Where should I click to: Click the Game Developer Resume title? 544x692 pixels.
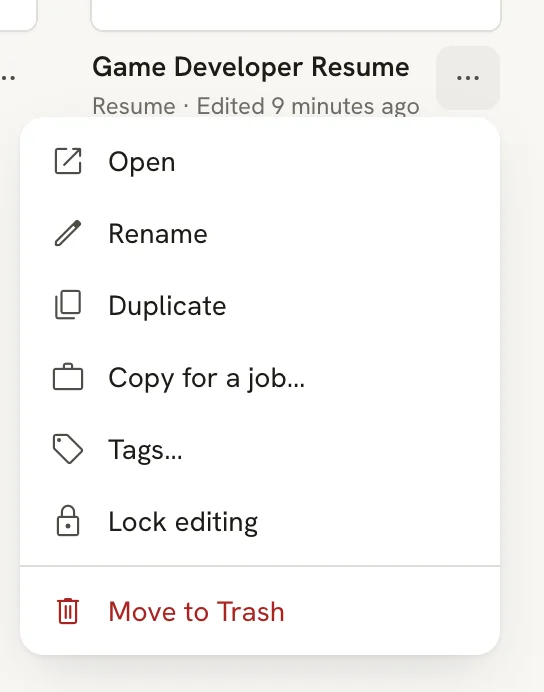(251, 68)
